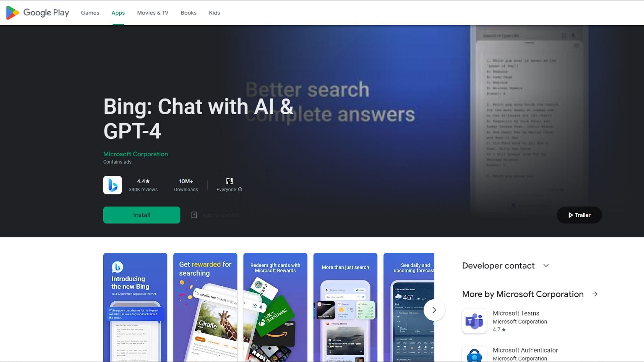The image size is (644, 362).
Task: Click 340K reviews link
Action: pyautogui.click(x=143, y=190)
